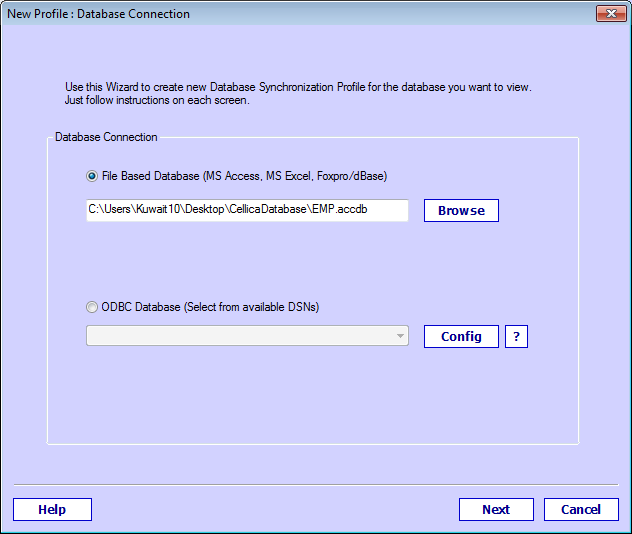Screen dimensions: 632x534
Task: Click the C:\Users portion of the file path
Action: tap(109, 211)
